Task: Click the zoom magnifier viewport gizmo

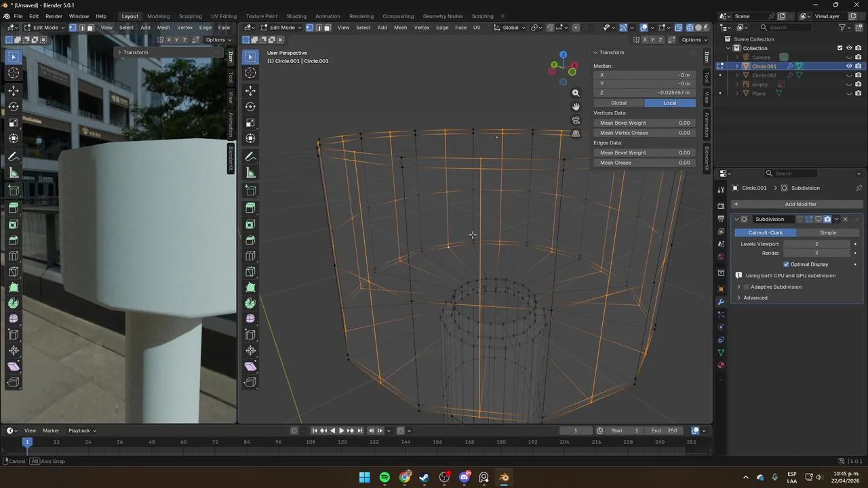Action: [x=576, y=93]
